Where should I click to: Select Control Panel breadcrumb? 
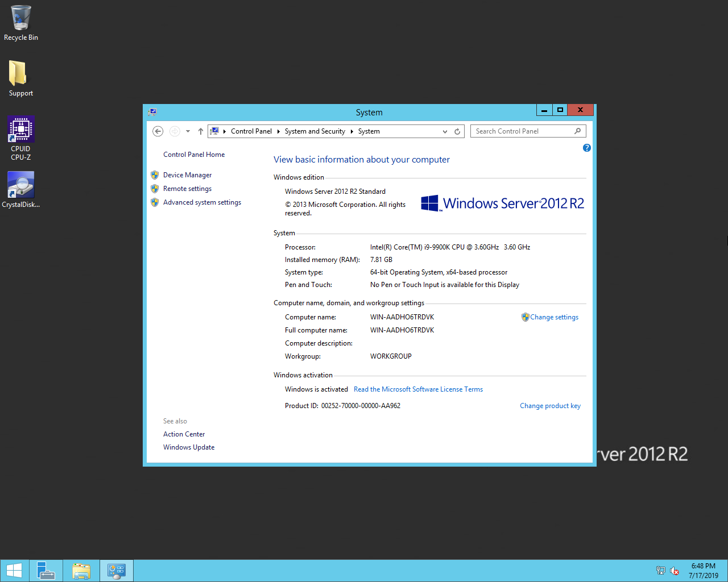[251, 131]
